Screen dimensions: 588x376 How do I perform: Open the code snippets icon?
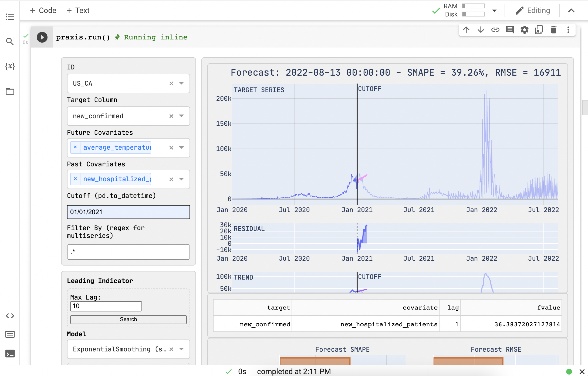point(10,315)
